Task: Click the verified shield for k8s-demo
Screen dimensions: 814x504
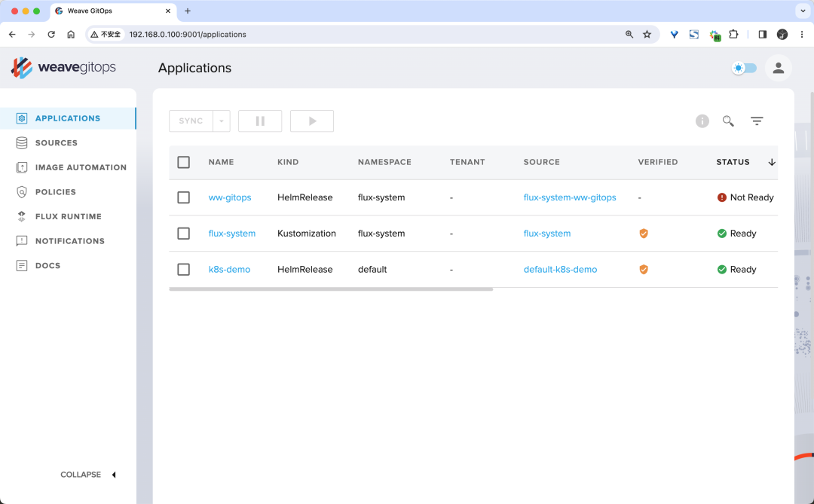Action: click(x=644, y=270)
